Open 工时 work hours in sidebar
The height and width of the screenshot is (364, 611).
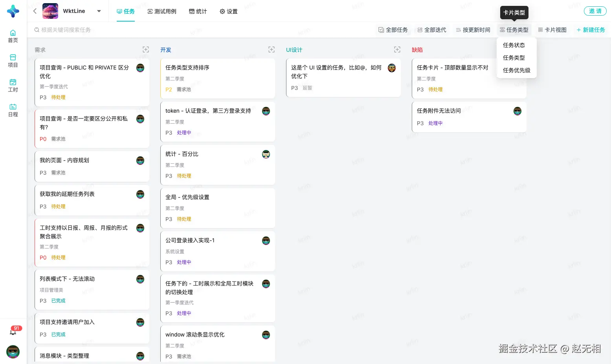pos(13,86)
